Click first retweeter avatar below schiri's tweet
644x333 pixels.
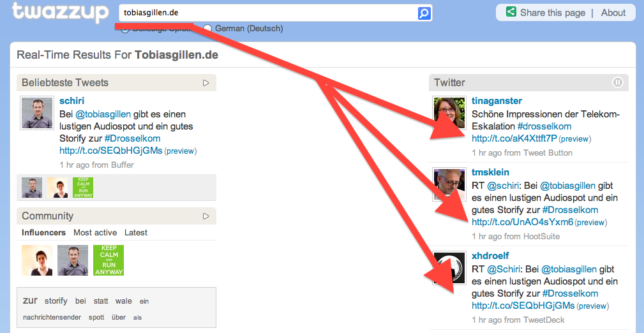tap(32, 188)
